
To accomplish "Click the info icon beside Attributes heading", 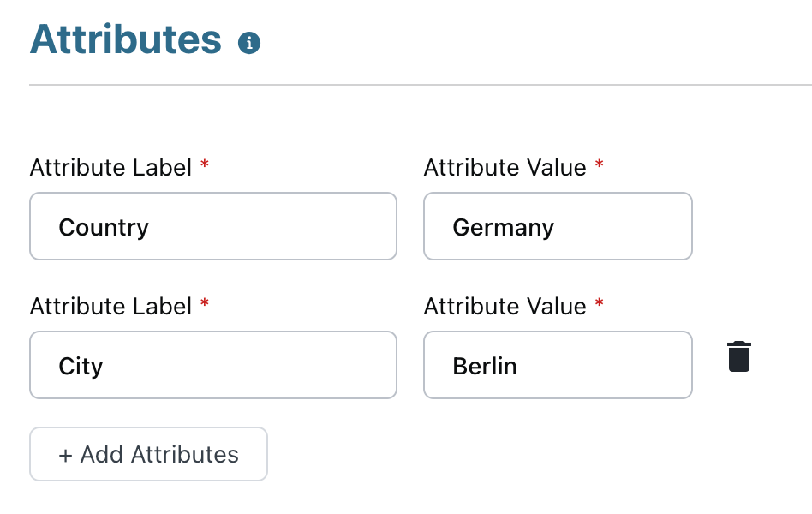I will [x=249, y=43].
